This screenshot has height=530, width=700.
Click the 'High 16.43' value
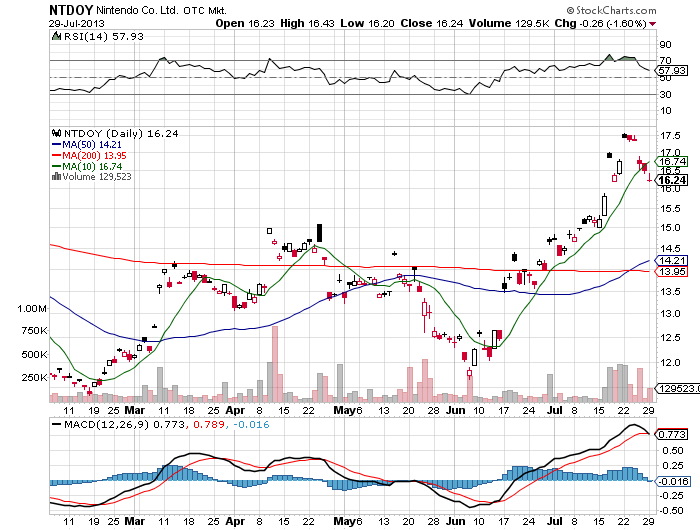308,23
